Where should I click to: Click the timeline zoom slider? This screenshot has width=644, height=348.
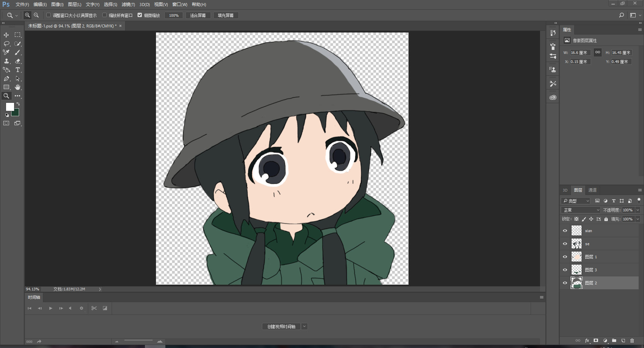138,341
